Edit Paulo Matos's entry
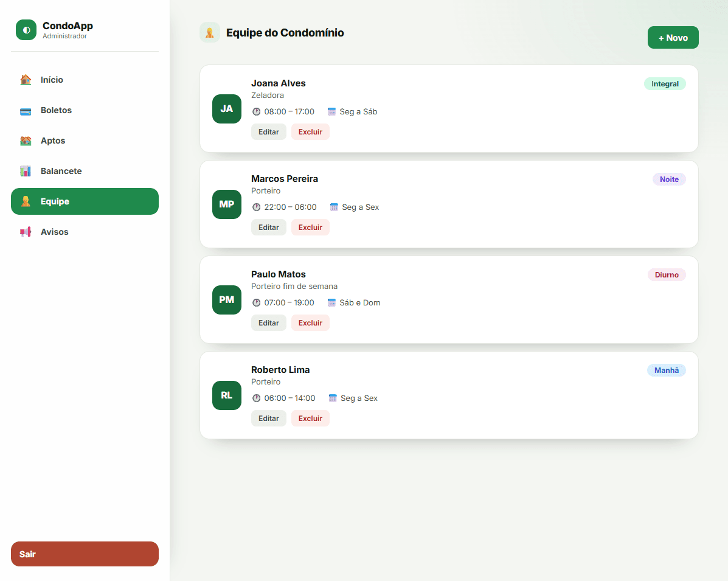728x581 pixels. 269,323
